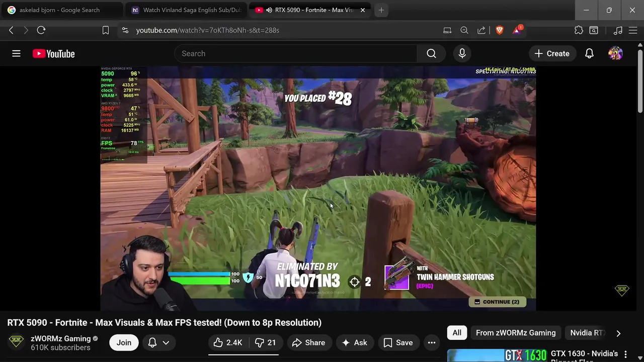Switch to Watch Vinland Saga tab
Screen dimensions: 644x362
187,10
